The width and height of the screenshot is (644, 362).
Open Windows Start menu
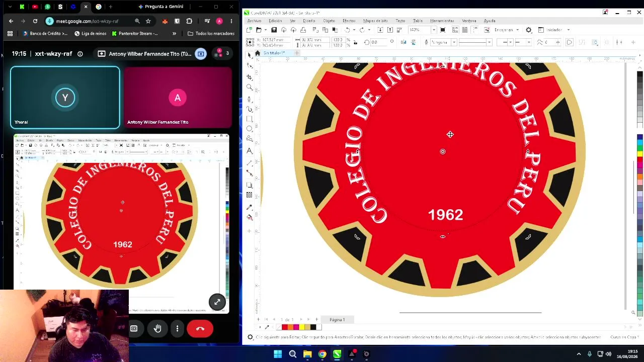point(278,354)
